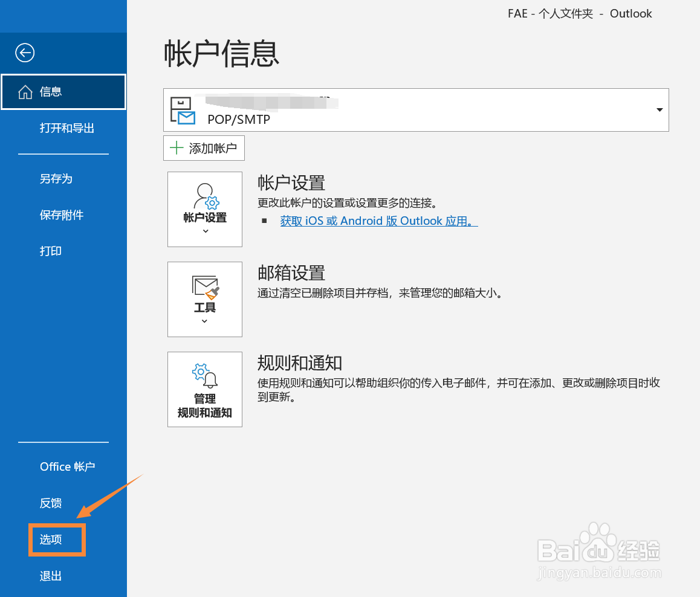Select the 帐户设置 (Account Settings) icon
Screen dimensions: 700x597
point(204,199)
